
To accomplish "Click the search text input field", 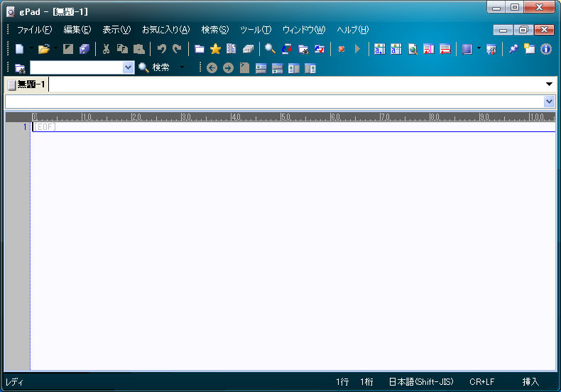I will click(75, 67).
